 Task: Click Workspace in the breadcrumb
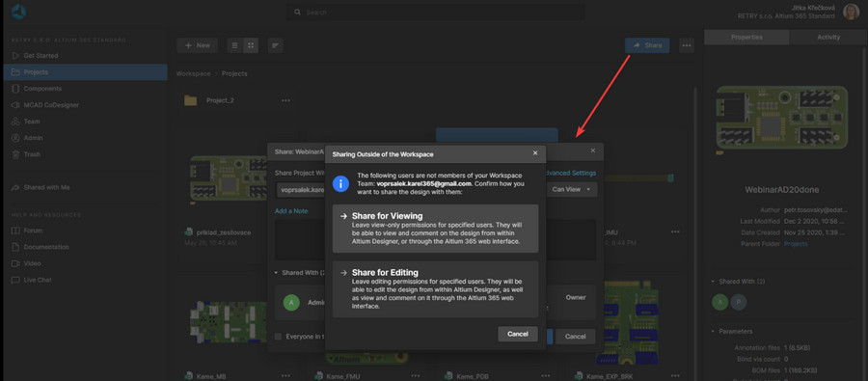click(193, 73)
